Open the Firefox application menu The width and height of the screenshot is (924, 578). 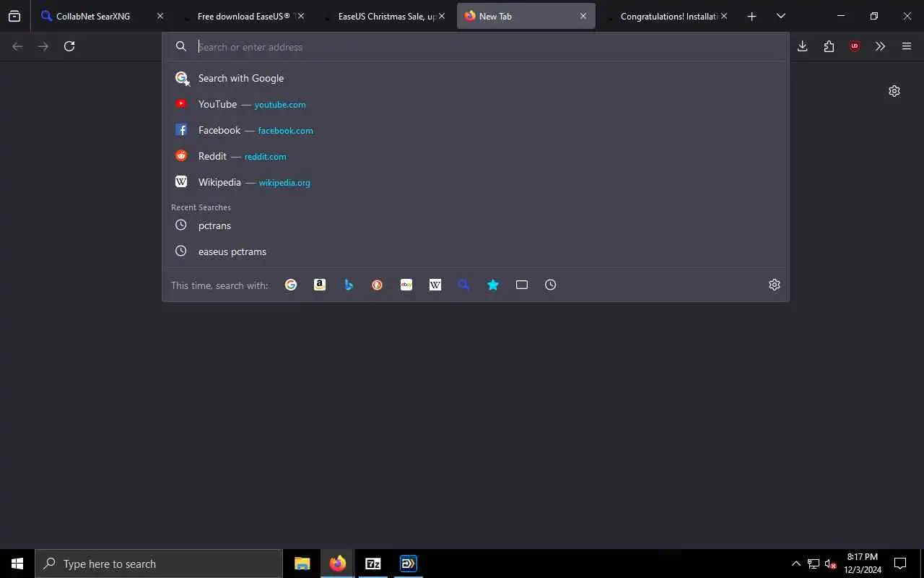point(907,46)
